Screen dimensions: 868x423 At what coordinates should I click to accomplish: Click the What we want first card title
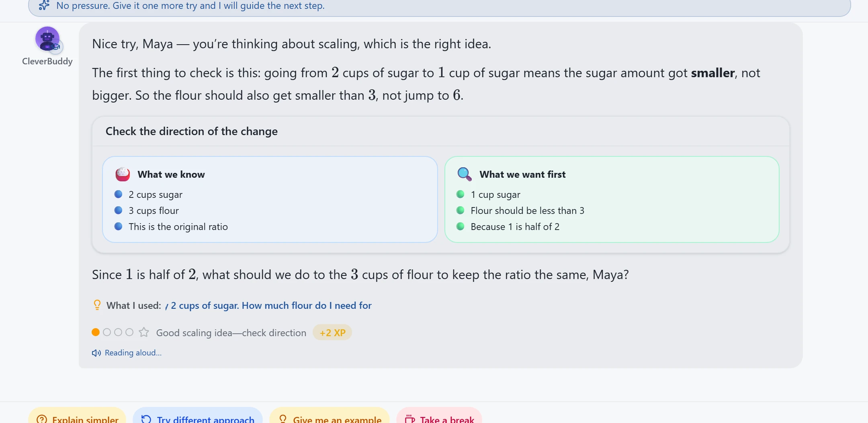522,175
